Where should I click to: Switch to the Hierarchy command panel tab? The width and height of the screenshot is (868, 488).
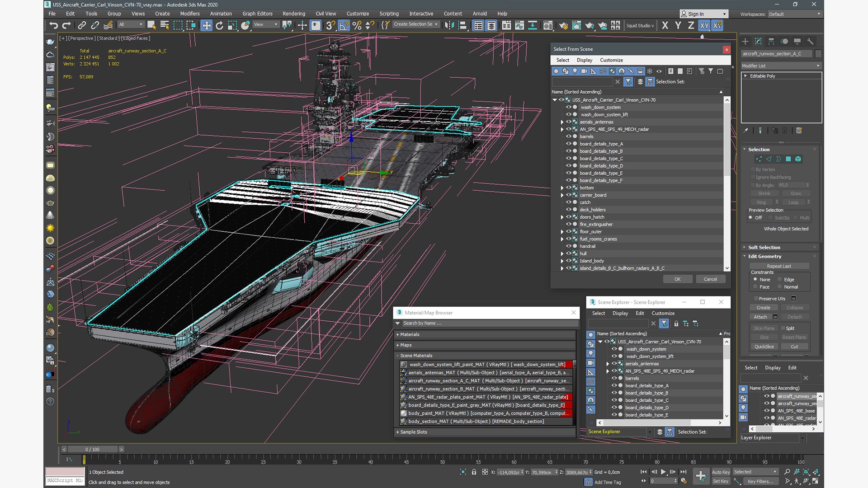click(x=771, y=41)
